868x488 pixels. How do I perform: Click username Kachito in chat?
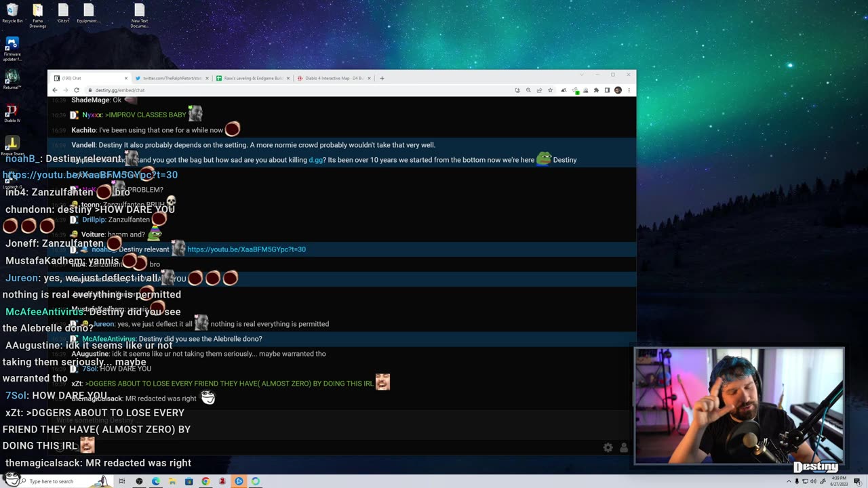83,130
